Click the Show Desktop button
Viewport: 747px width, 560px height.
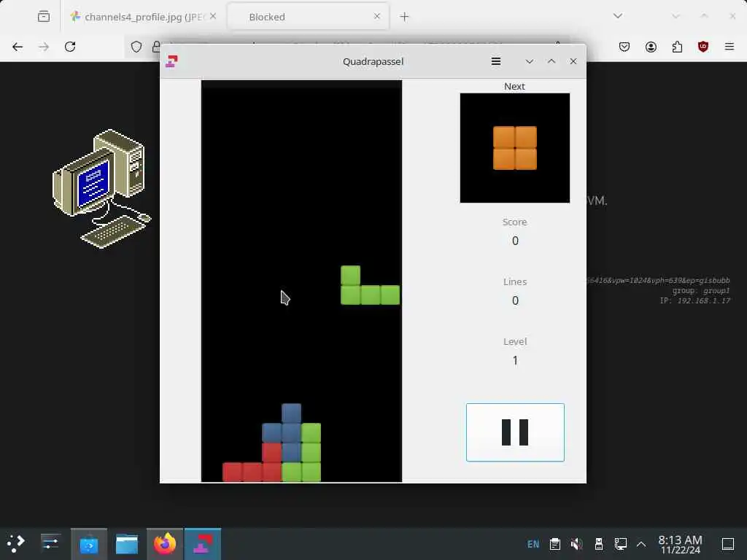tap(728, 544)
